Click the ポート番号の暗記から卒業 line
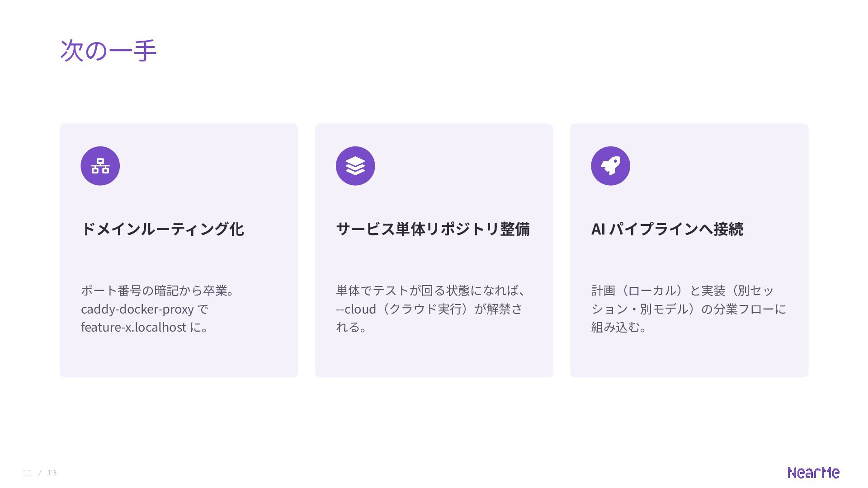This screenshot has width=868, height=488. click(158, 291)
